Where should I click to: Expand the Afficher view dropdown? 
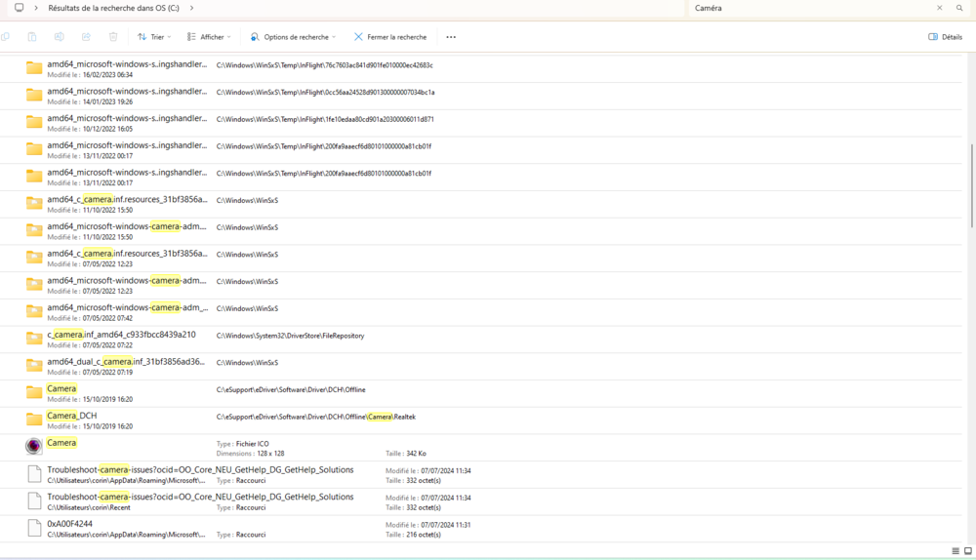[209, 37]
